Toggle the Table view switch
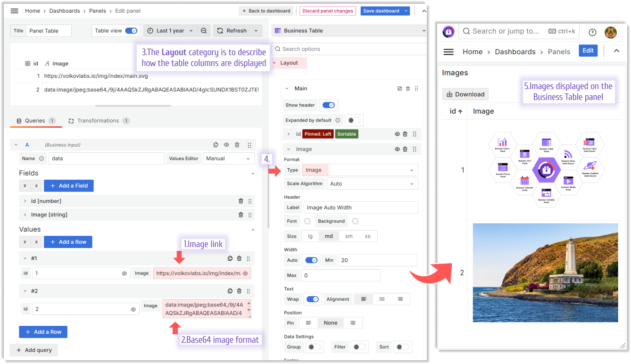 point(131,31)
